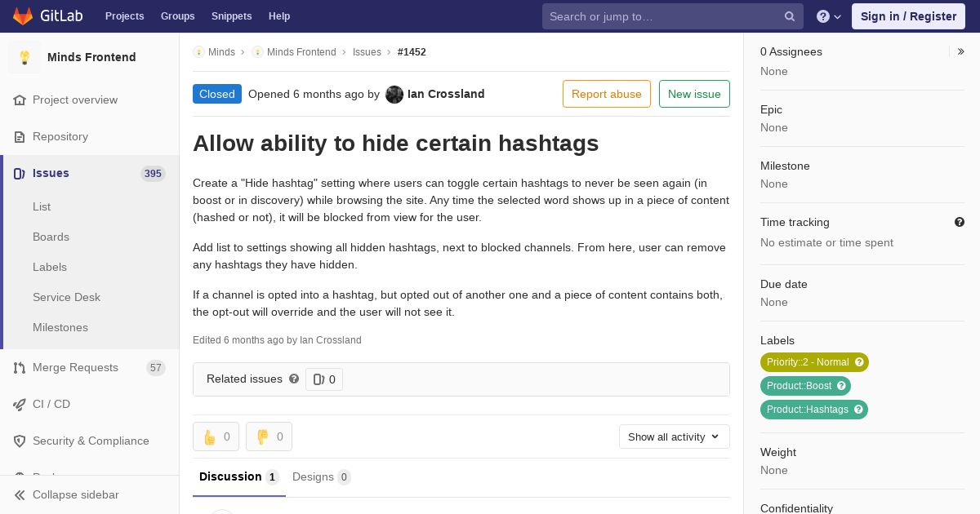
Task: Click the GitLab fox logo
Action: [23, 16]
